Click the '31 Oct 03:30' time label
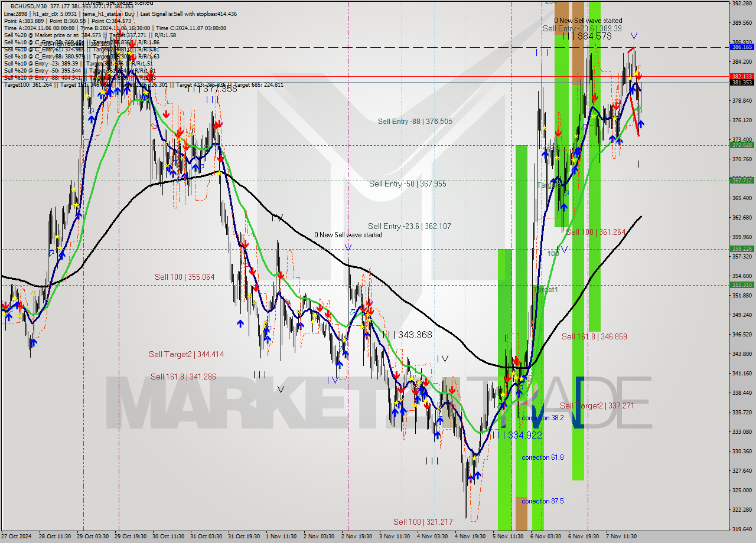This screenshot has height=543, width=756. (206, 537)
